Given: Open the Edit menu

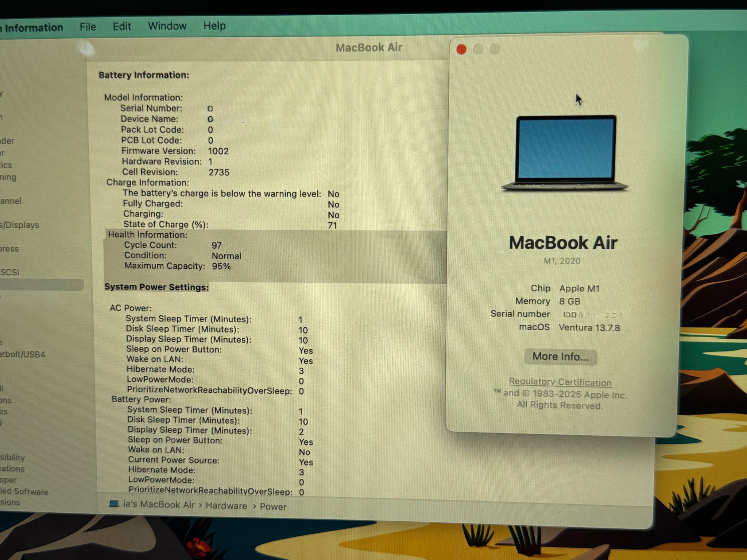Looking at the screenshot, I should (x=122, y=27).
